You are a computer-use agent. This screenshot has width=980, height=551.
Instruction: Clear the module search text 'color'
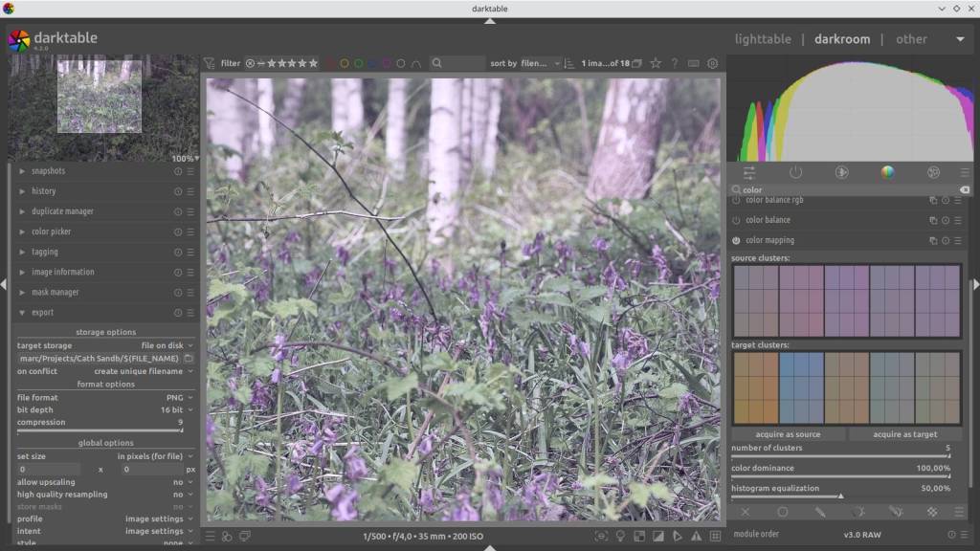click(965, 190)
